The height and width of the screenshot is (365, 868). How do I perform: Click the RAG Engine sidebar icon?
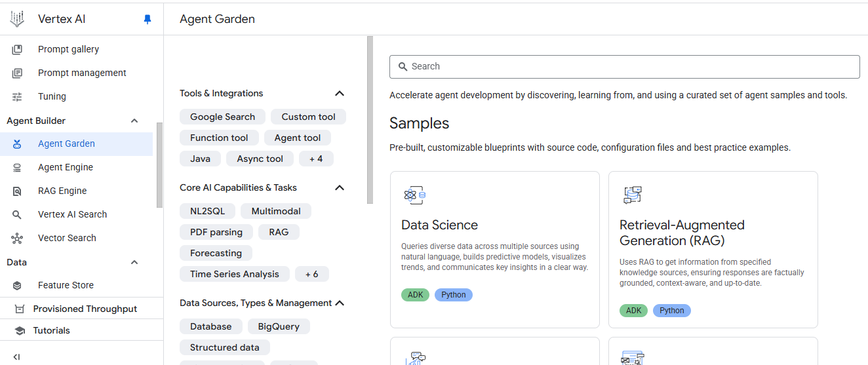[x=17, y=191]
